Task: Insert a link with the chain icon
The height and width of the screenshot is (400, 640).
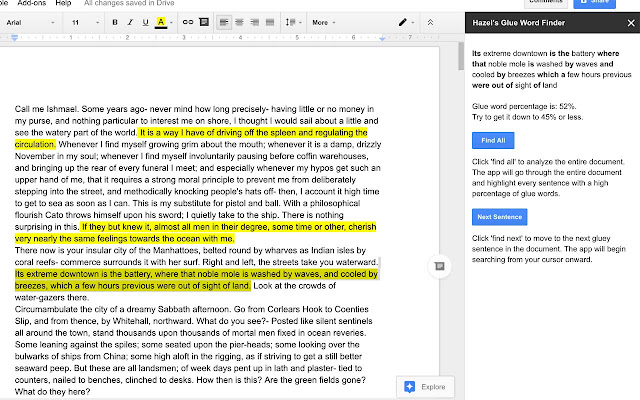Action: click(186, 21)
